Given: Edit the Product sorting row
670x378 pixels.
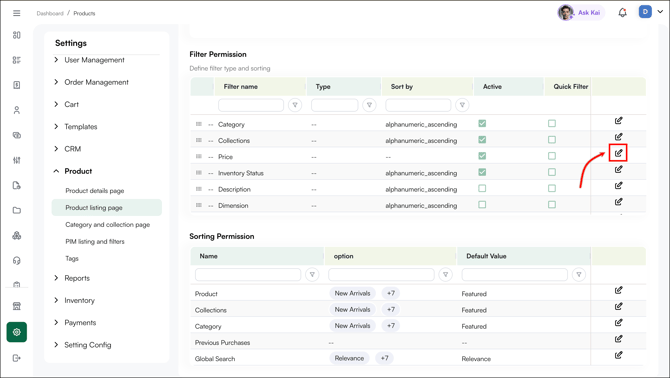Looking at the screenshot, I should (618, 290).
